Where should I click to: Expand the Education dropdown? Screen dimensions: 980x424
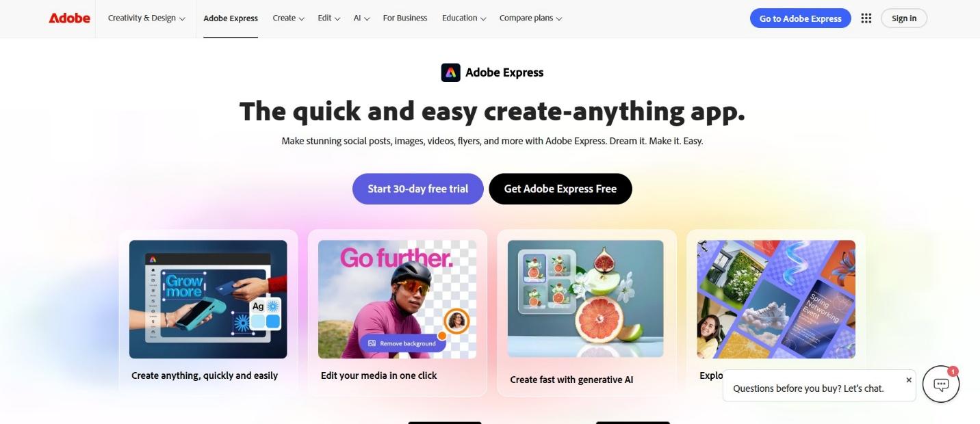[x=464, y=18]
